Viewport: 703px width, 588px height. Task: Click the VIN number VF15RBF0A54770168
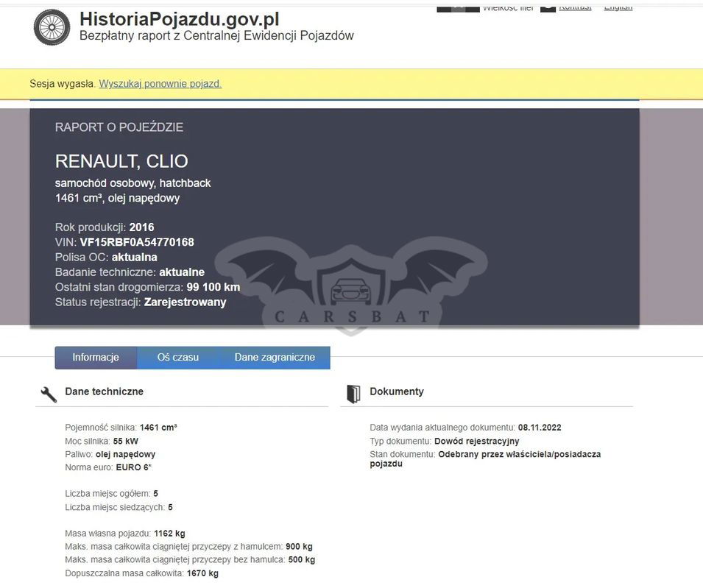[x=137, y=242]
